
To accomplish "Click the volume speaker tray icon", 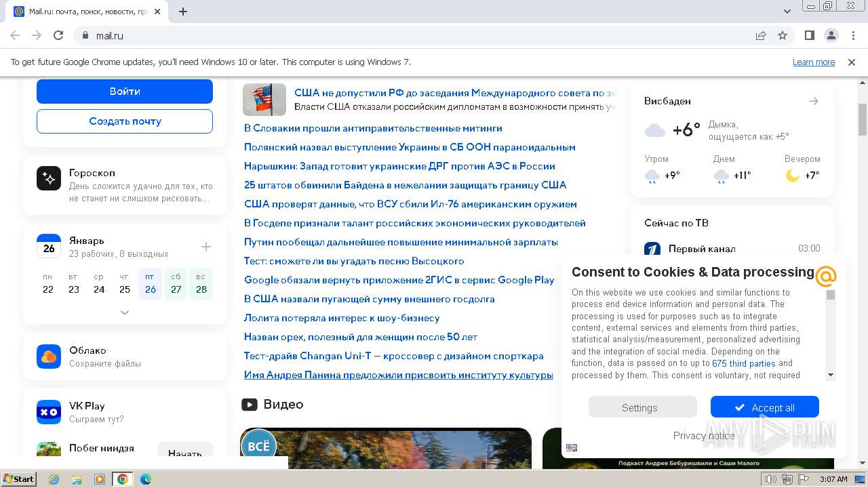I will (x=771, y=479).
